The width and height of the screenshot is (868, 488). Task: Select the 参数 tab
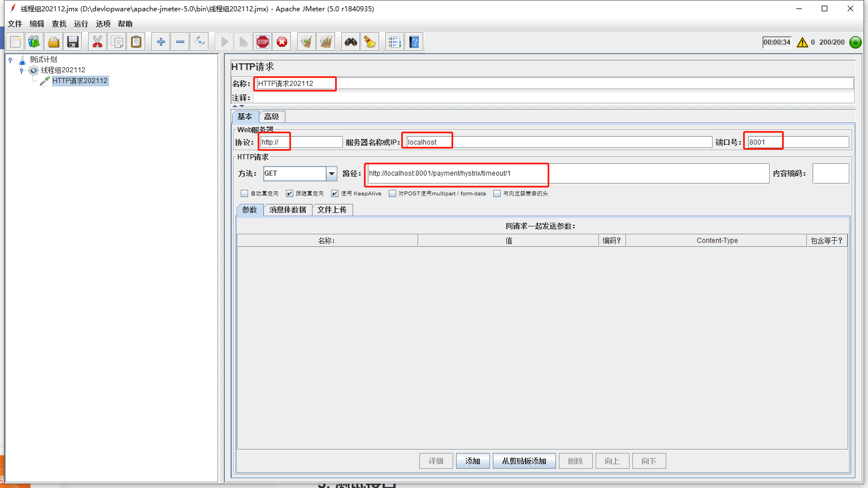coord(250,210)
